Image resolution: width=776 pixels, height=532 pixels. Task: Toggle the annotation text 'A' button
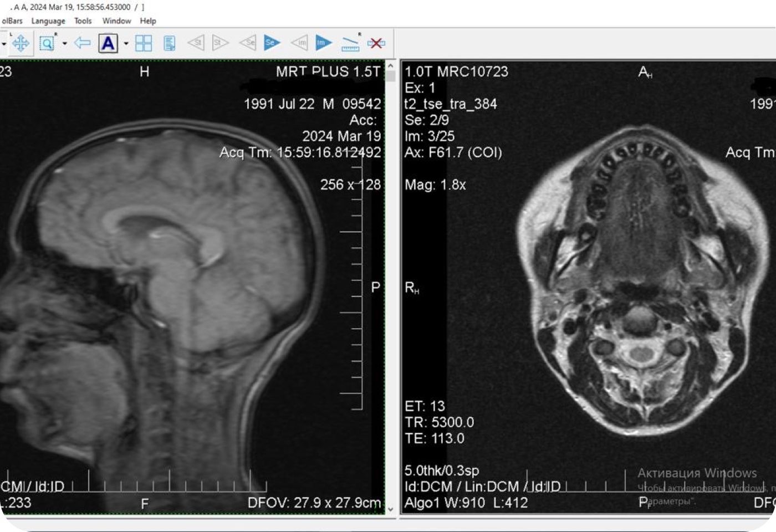pos(108,43)
